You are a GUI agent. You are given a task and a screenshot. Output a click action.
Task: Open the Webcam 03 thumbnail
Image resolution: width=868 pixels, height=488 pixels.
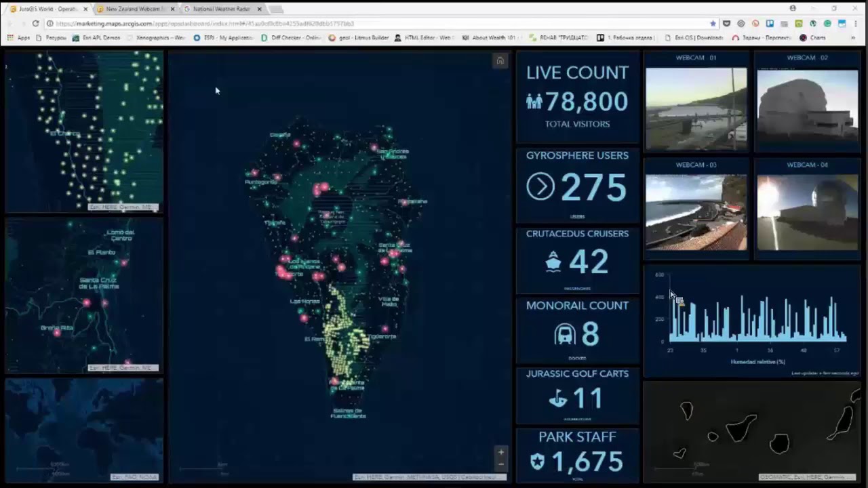[696, 212]
